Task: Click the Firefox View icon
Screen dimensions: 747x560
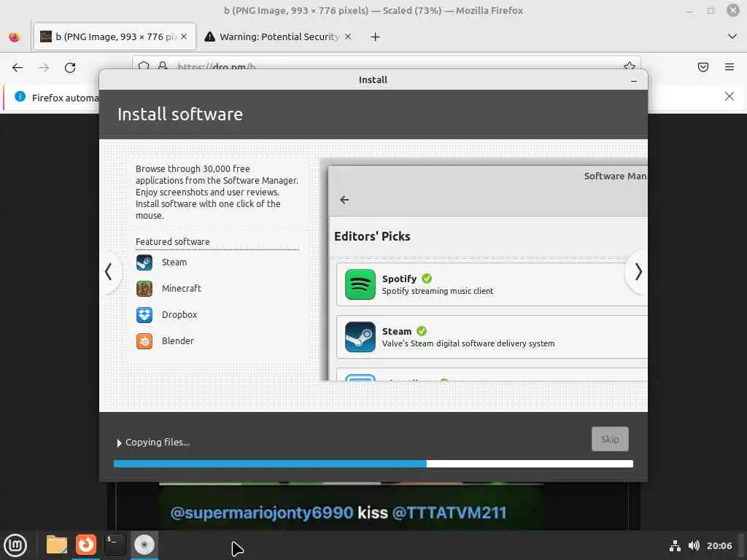Action: [15, 36]
